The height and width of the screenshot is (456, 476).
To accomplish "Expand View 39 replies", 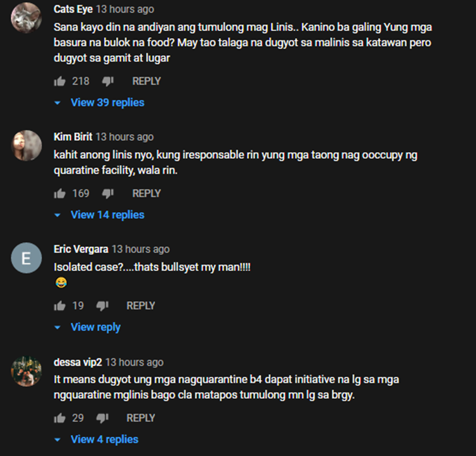I will click(99, 103).
